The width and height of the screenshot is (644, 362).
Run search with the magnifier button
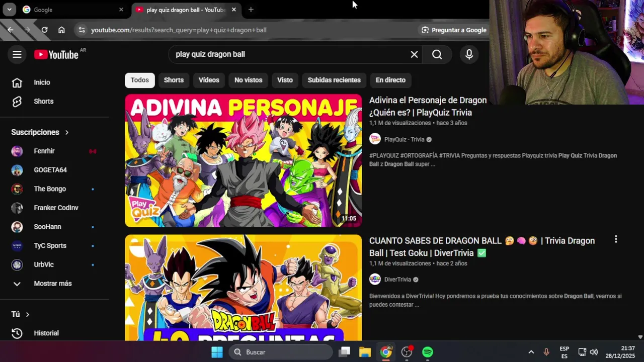tap(437, 54)
